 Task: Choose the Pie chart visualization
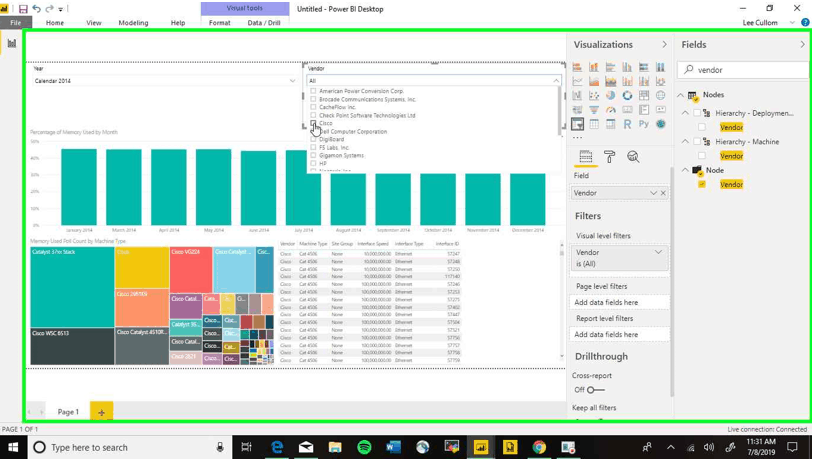coord(610,96)
